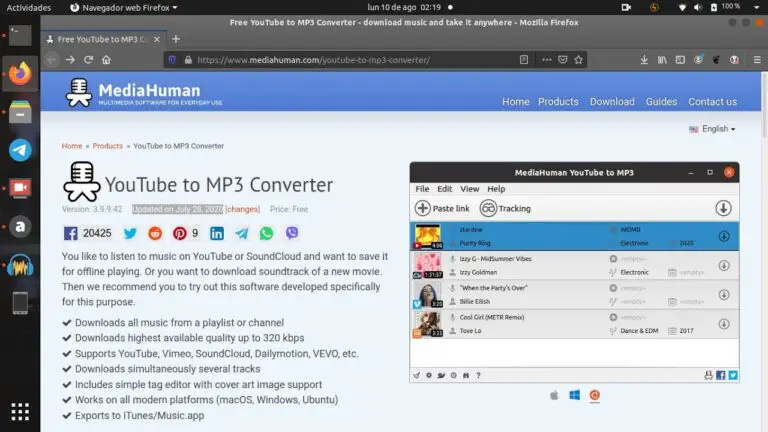The width and height of the screenshot is (768, 432).
Task: Share page on Twitter icon
Action: 130,233
